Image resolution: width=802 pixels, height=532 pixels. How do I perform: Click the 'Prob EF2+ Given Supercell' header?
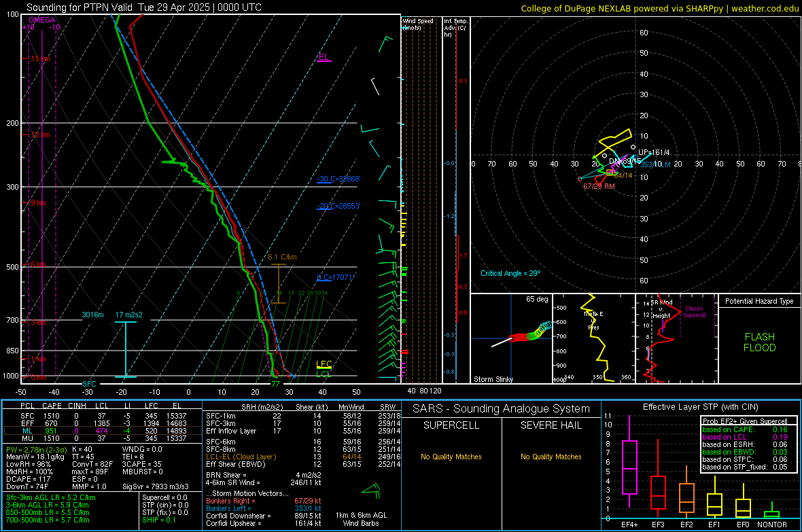[745, 421]
